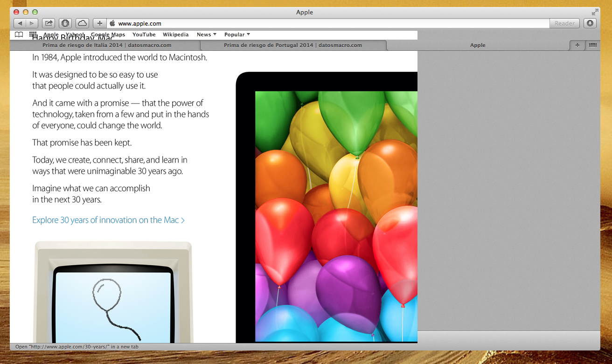Open a new tab with the tab bar plus
Viewport: 612px width, 364px height.
coord(577,45)
